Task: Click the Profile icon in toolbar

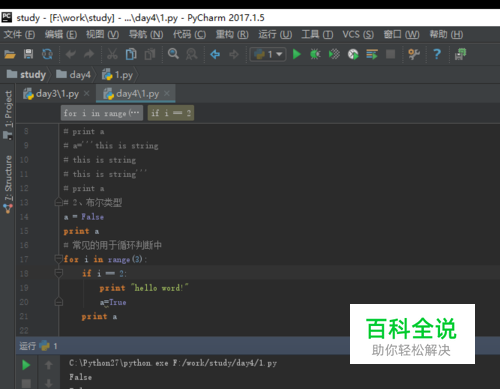Action: [x=353, y=54]
